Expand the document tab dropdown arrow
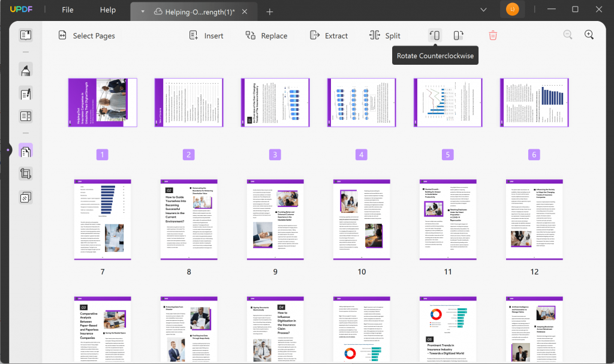The height and width of the screenshot is (364, 614). pos(142,11)
